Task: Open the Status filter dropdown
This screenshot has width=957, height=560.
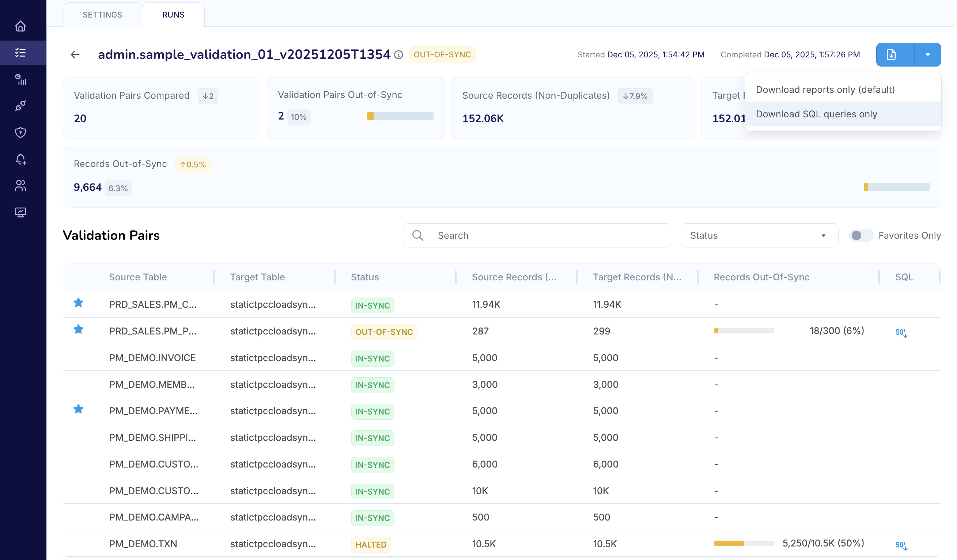Action: click(x=760, y=235)
